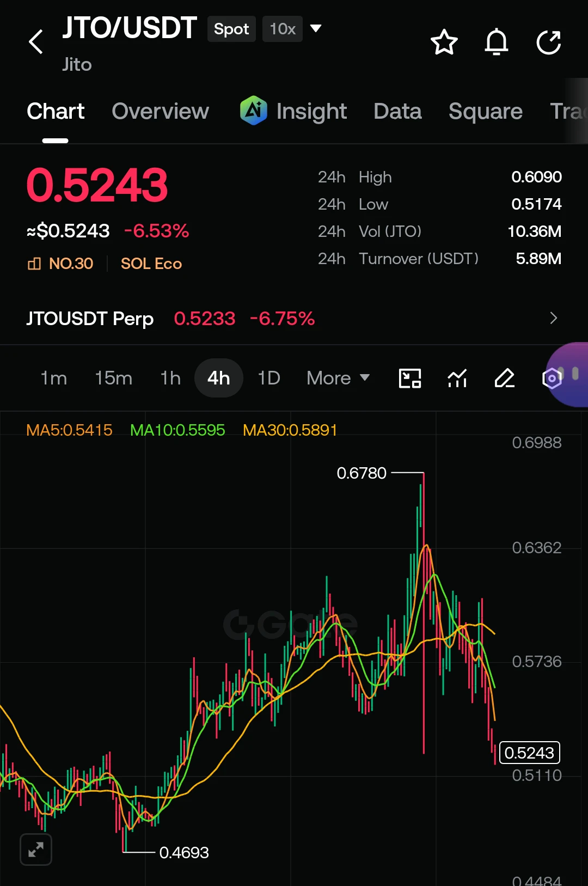Image resolution: width=588 pixels, height=886 pixels.
Task: Open the AI Insight icon
Action: [254, 111]
